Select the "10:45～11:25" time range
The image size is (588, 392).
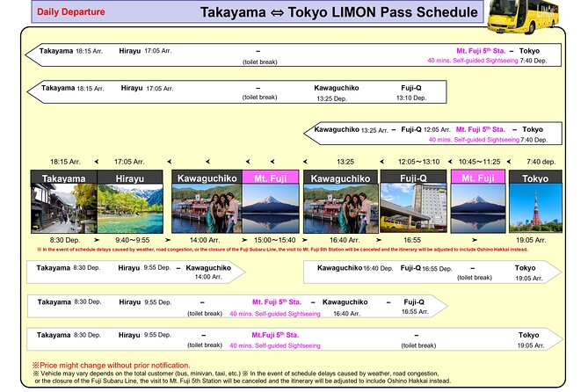coord(479,162)
